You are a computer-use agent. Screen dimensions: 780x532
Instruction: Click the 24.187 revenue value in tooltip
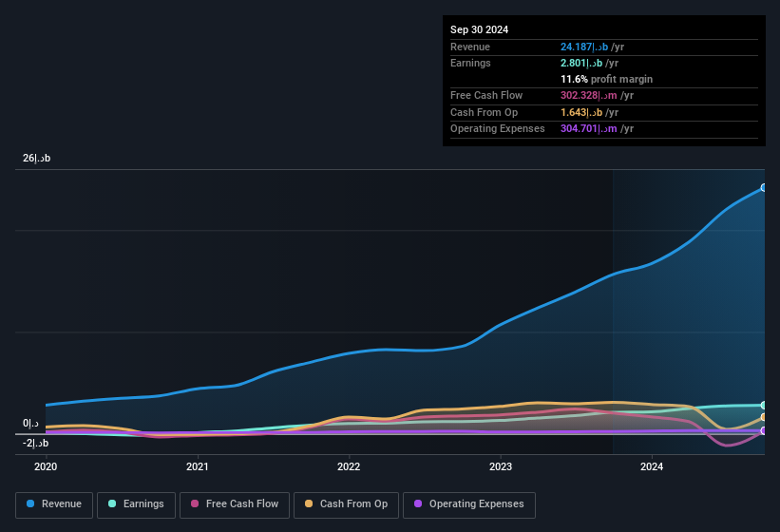[x=584, y=47]
